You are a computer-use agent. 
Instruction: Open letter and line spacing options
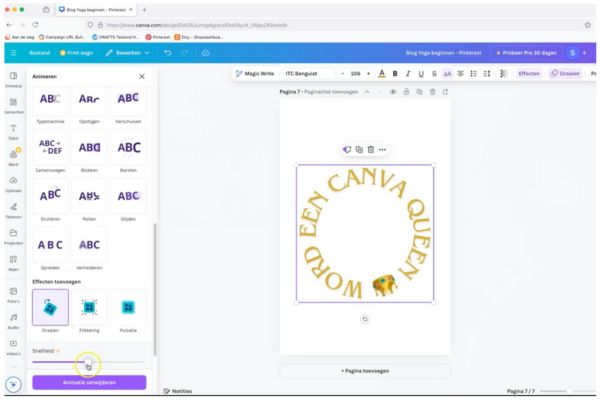pos(487,73)
